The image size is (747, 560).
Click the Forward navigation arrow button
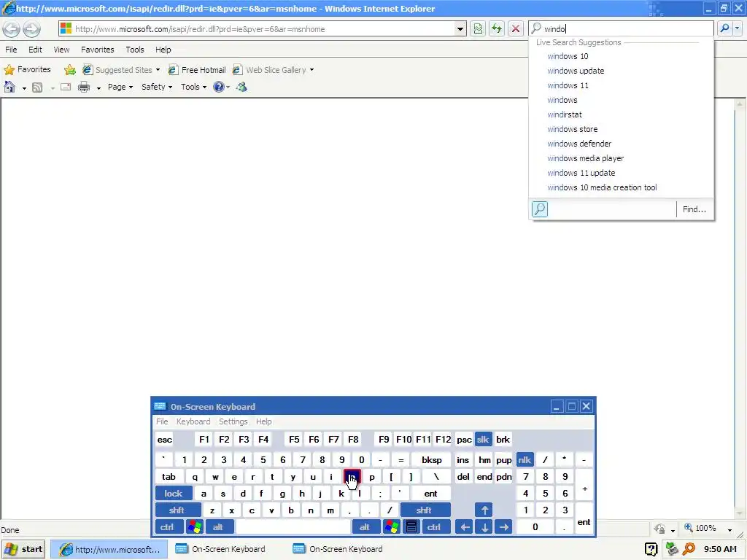[x=31, y=29]
